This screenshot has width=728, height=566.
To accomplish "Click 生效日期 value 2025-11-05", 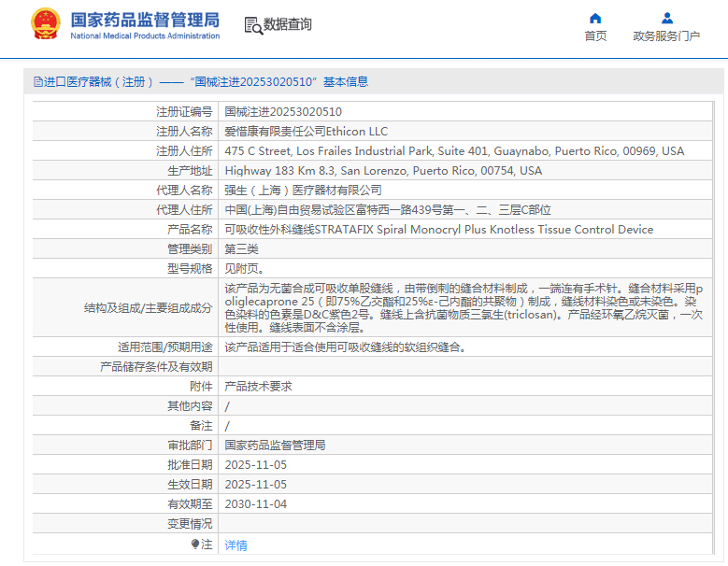I will point(256,485).
